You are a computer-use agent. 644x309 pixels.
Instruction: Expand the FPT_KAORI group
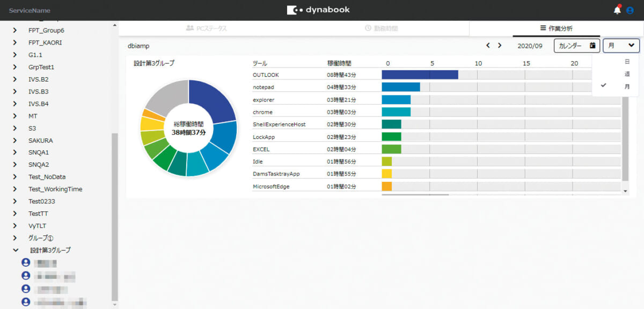coord(16,42)
